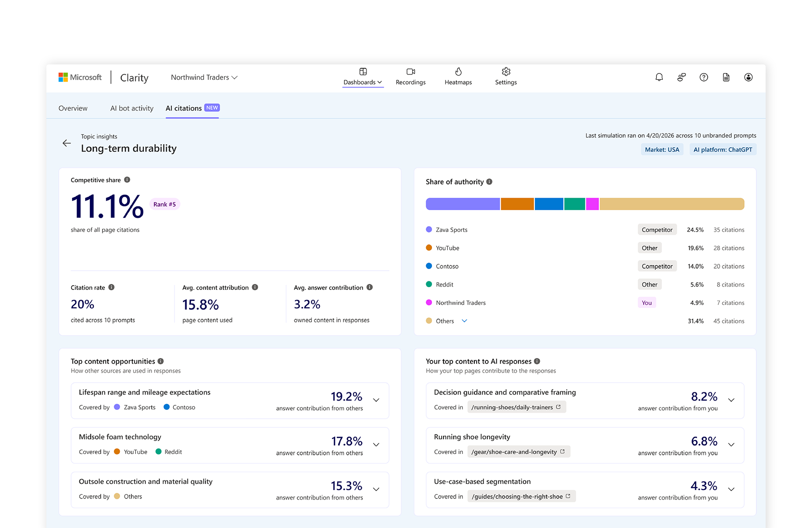Screen dimensions: 812x528
Task: Open Settings via the gear icon
Action: pos(506,72)
